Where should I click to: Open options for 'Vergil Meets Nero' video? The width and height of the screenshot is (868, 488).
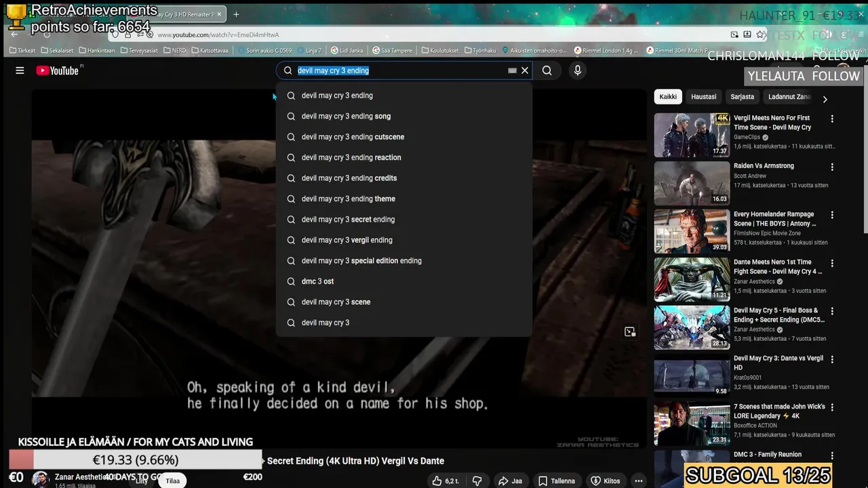pos(832,119)
